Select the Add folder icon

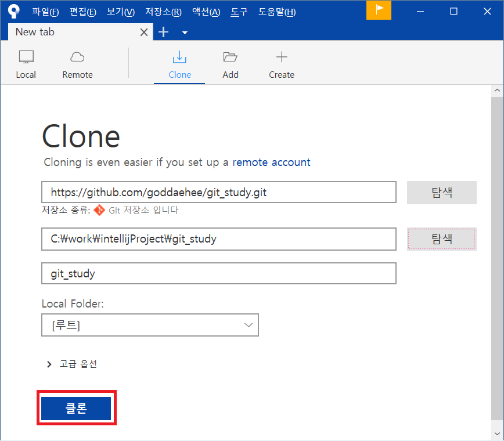pyautogui.click(x=230, y=57)
